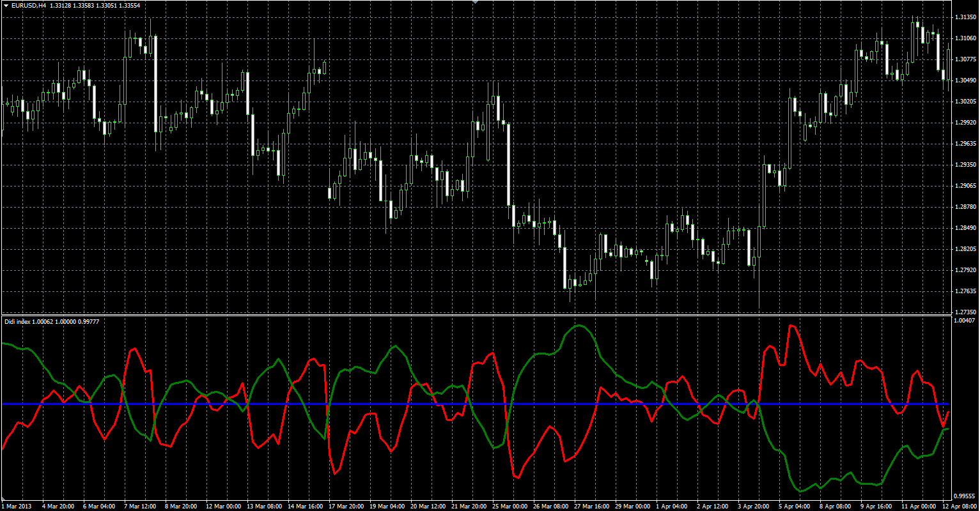Click the 11 Apr 00:00 time label

(917, 507)
